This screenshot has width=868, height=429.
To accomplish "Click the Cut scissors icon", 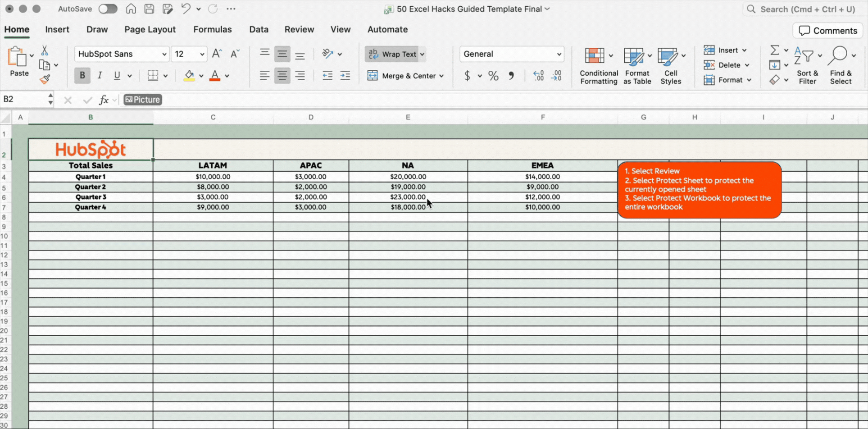I will tap(45, 50).
